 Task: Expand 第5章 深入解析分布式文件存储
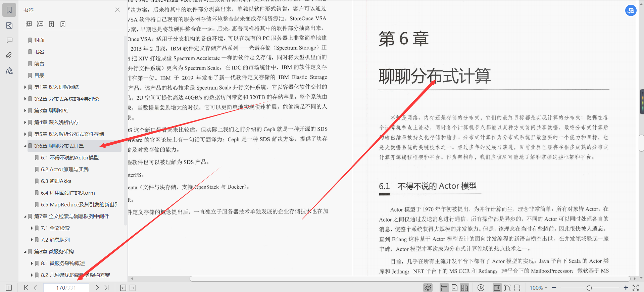(x=25, y=134)
